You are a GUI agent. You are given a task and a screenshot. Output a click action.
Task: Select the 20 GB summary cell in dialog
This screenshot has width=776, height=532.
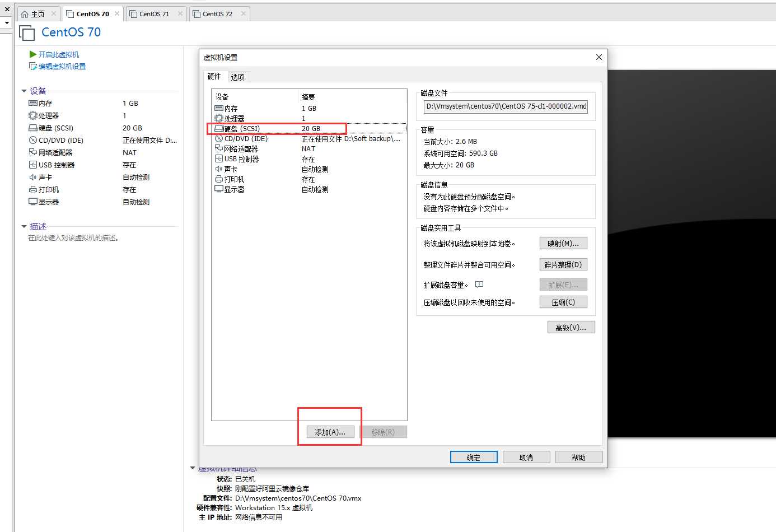[x=311, y=128]
